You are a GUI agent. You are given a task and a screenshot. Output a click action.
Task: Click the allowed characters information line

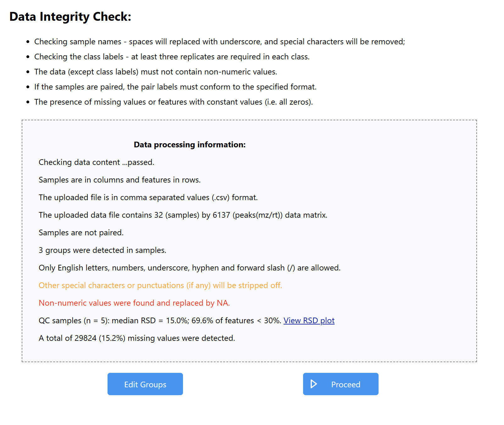pos(190,268)
